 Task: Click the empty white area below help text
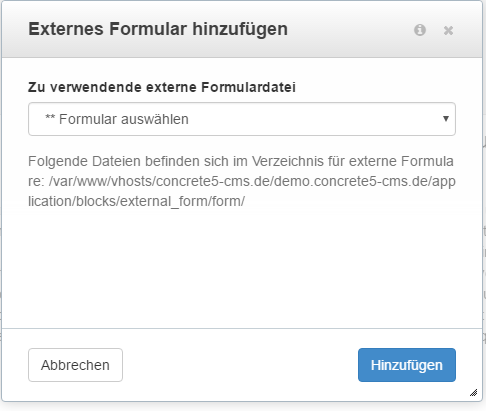tap(242, 267)
